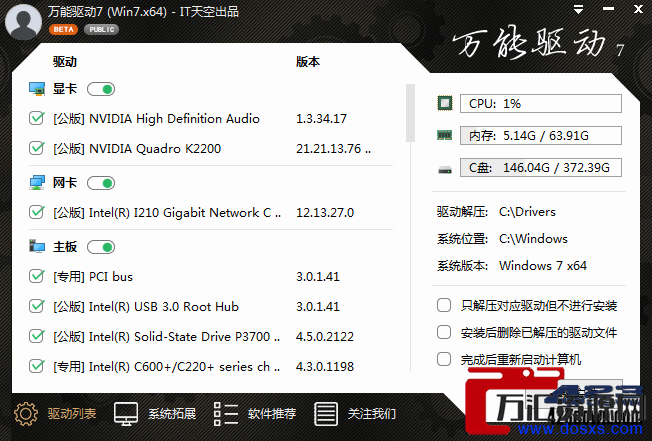Click the C:\Windows system location
Screen dimensions: 652x441
pyautogui.click(x=533, y=239)
